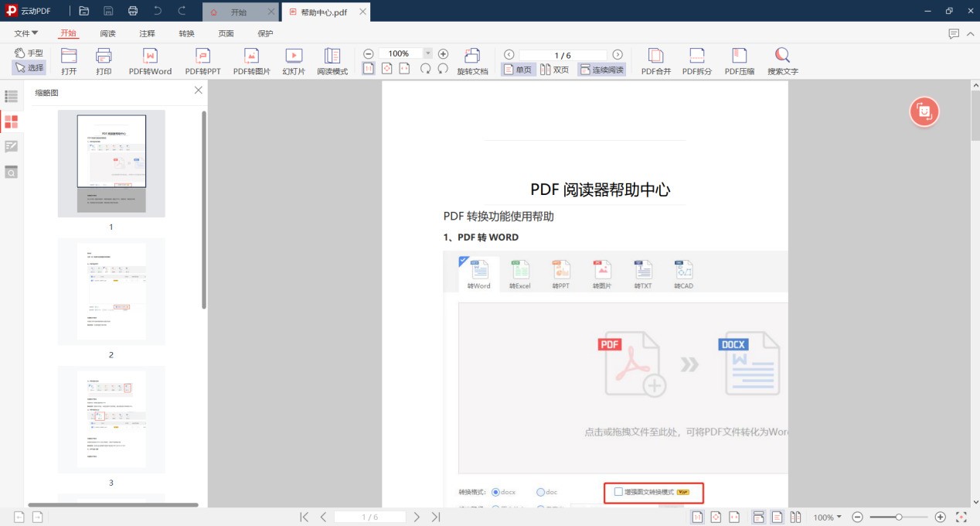Open the PDF合并 merge tool
Viewport: 980px width, 526px height.
tap(656, 61)
